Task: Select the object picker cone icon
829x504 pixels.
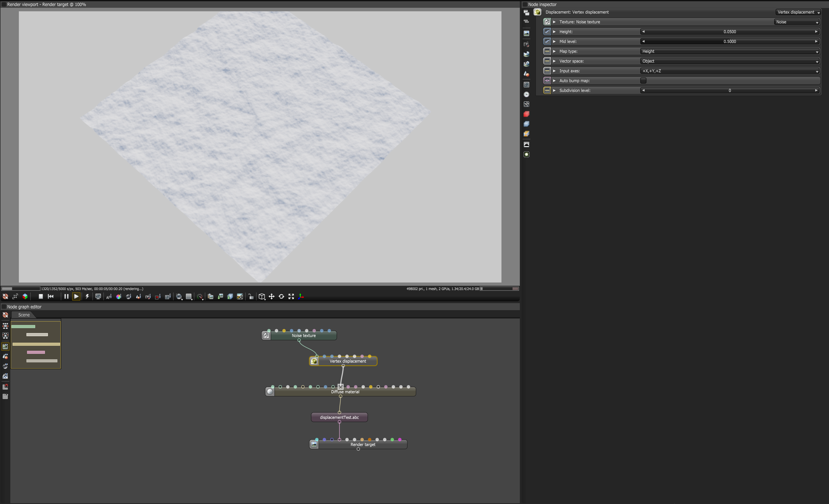Action: pos(138,297)
